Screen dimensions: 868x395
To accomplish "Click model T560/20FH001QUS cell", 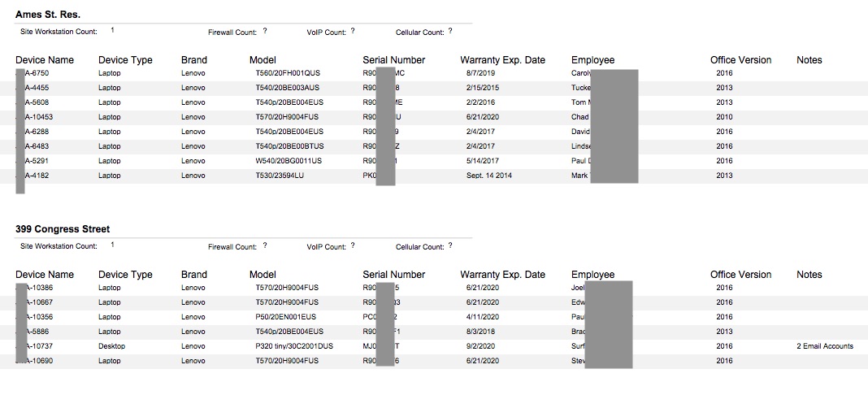I will [x=288, y=73].
